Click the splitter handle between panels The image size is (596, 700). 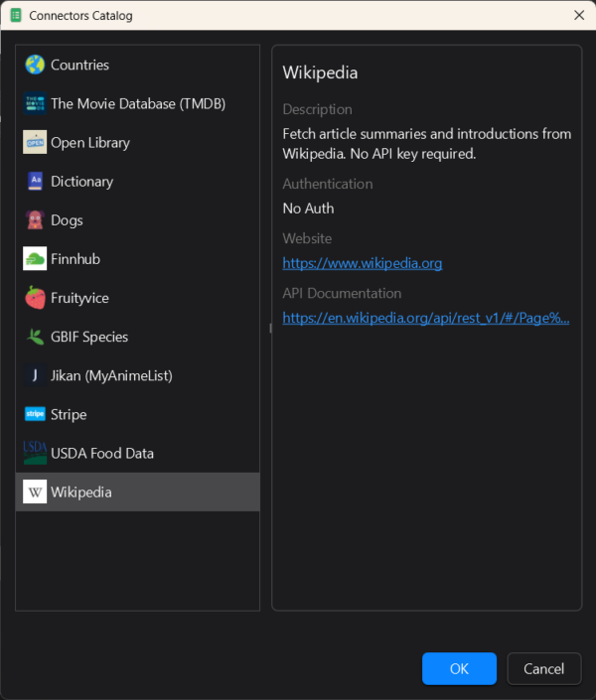click(266, 328)
